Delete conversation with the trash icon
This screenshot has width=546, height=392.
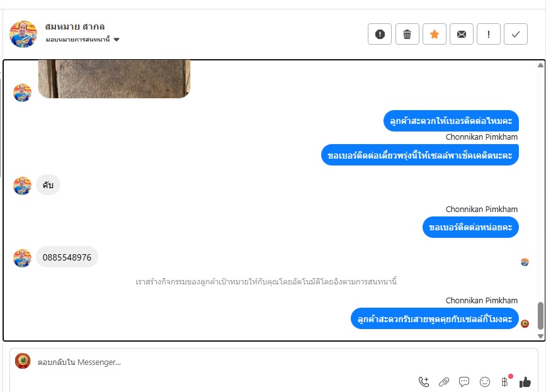pos(407,34)
